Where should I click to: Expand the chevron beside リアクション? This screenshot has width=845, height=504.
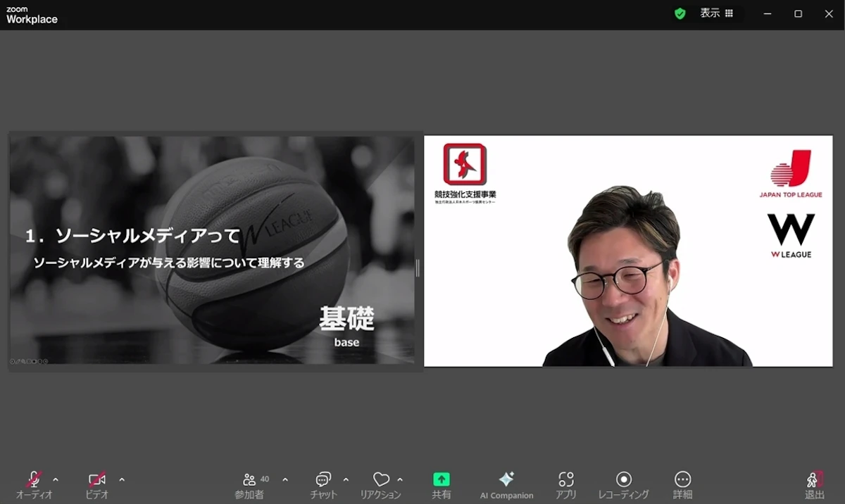(x=400, y=480)
